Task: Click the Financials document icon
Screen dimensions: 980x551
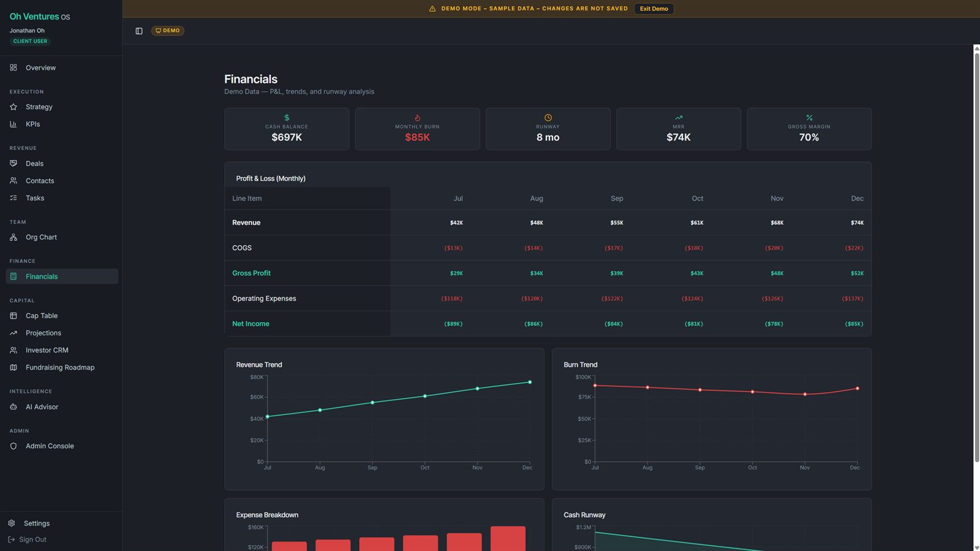Action: (13, 276)
